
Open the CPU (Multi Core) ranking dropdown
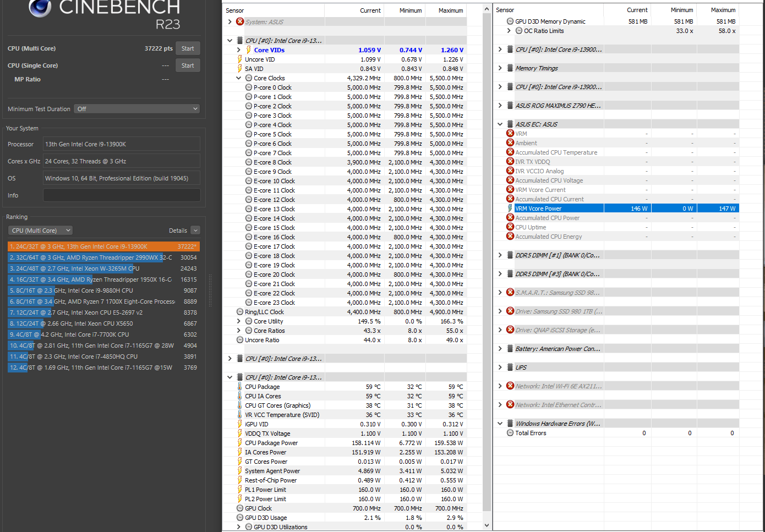pos(41,231)
